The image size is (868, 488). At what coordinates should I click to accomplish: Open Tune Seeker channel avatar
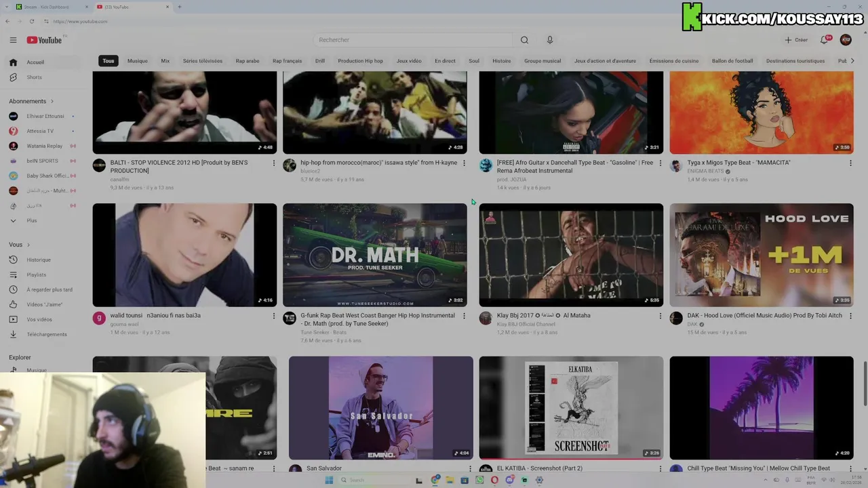pos(290,319)
